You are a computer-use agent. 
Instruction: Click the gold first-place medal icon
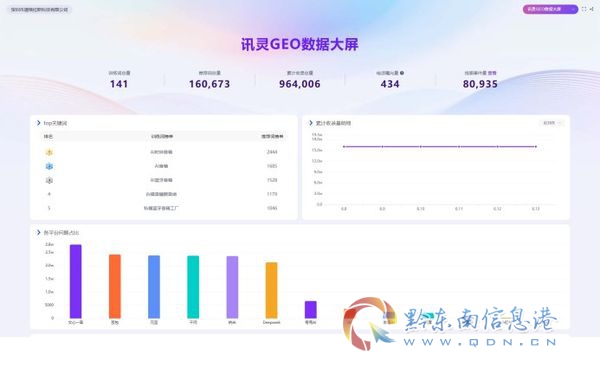49,152
